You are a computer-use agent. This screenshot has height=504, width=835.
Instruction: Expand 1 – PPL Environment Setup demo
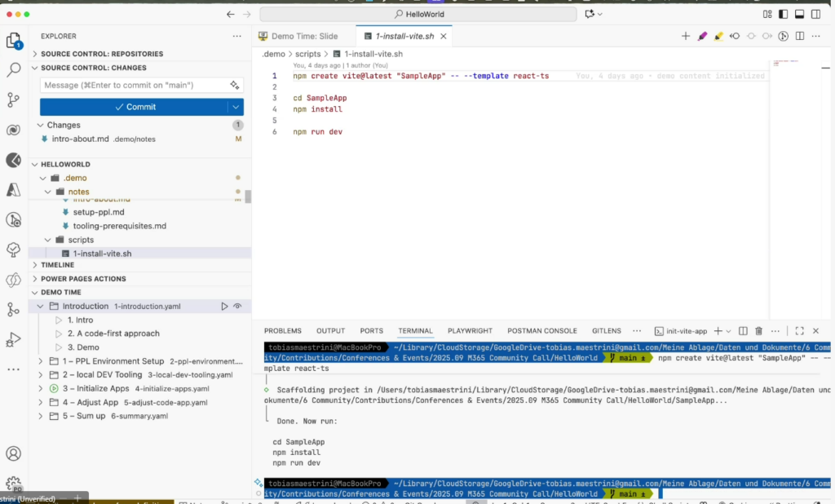coord(41,361)
